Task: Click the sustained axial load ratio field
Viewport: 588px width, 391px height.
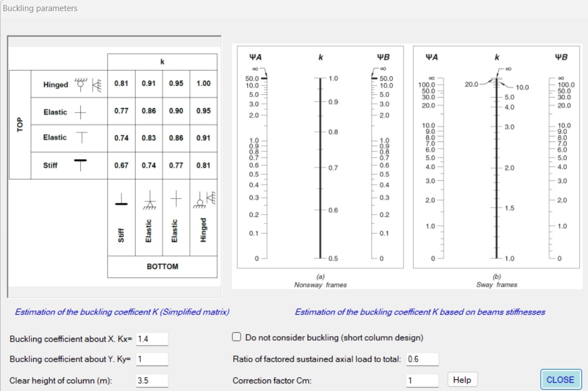Action: click(x=422, y=359)
